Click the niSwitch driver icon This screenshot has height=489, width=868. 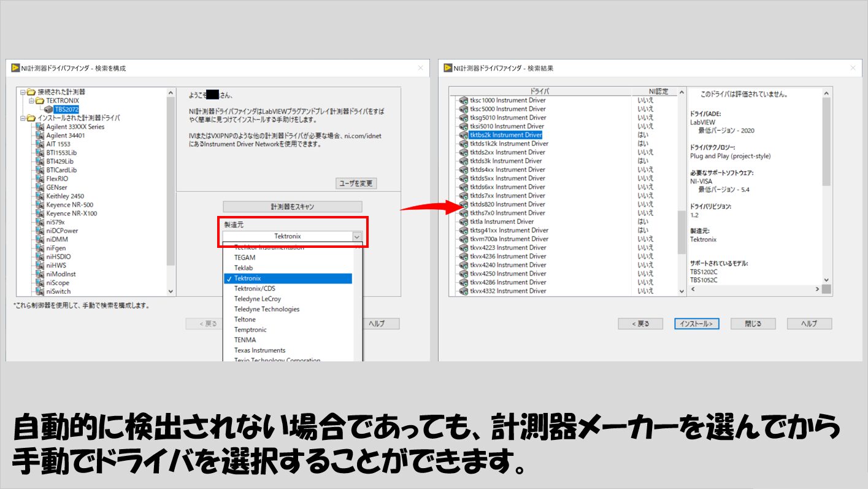[x=40, y=291]
